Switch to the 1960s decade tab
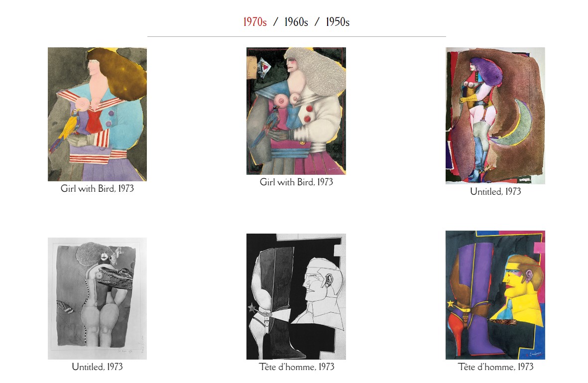 click(x=296, y=22)
